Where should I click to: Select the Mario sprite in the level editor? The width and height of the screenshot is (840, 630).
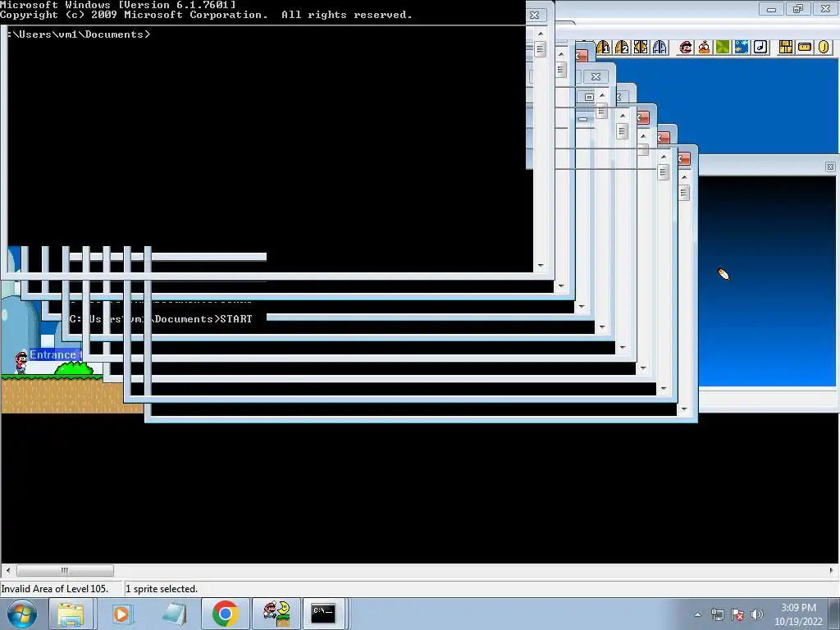21,362
